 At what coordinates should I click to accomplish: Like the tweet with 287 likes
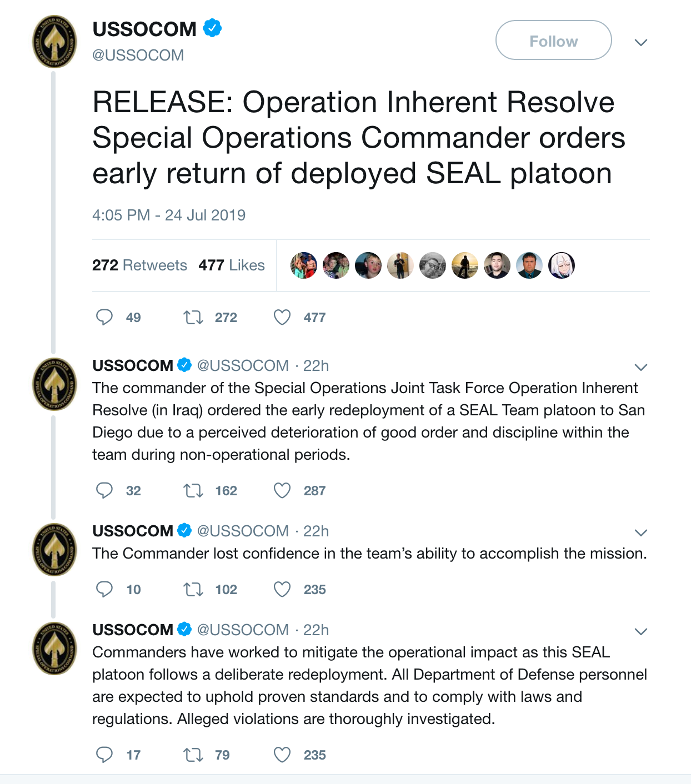pyautogui.click(x=282, y=490)
